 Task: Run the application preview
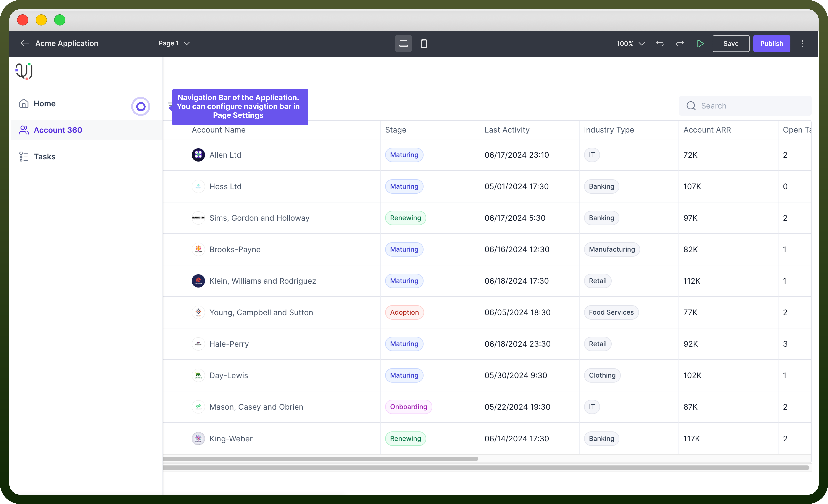700,44
